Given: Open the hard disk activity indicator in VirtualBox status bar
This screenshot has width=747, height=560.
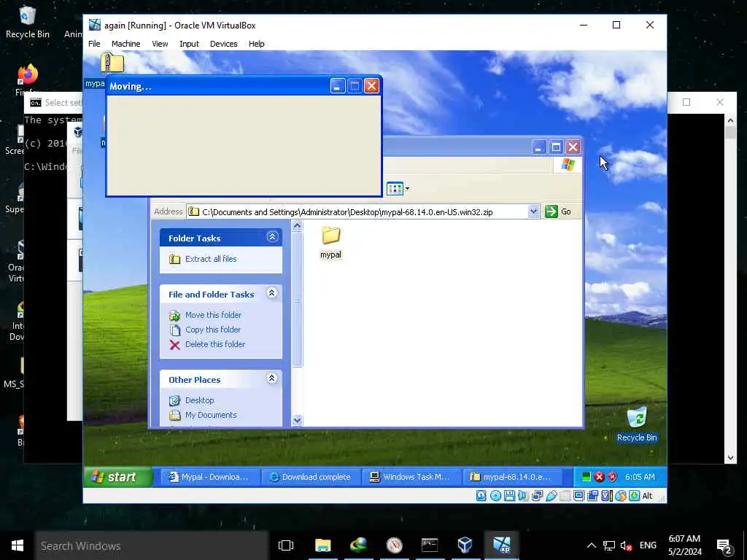Looking at the screenshot, I should tap(481, 496).
